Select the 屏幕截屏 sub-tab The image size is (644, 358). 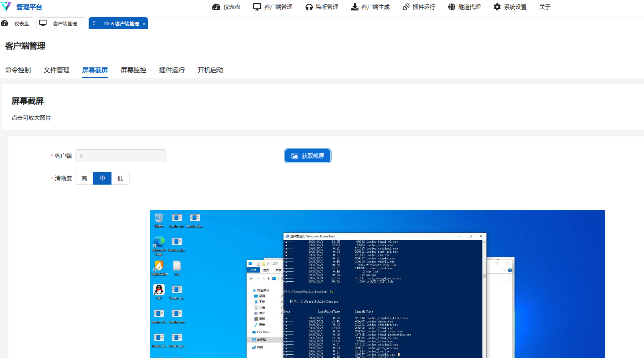click(95, 70)
